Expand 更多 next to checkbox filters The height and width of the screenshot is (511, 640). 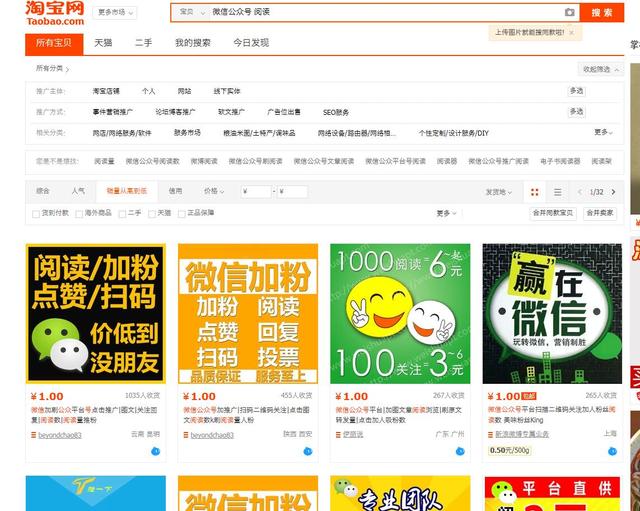[x=446, y=213]
